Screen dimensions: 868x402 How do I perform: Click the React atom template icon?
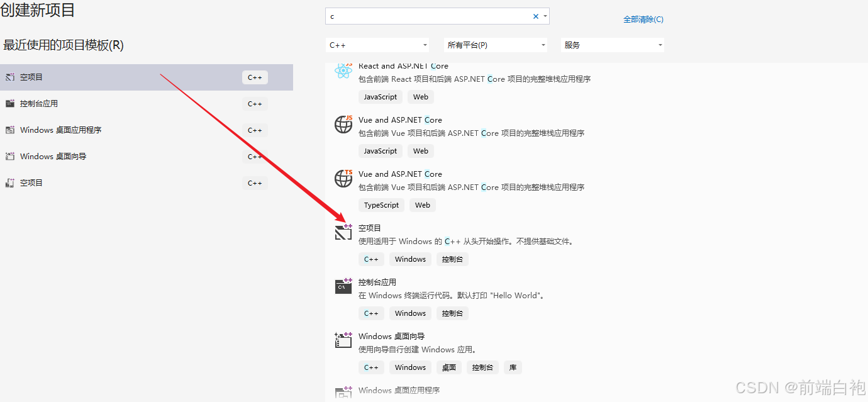pyautogui.click(x=343, y=70)
